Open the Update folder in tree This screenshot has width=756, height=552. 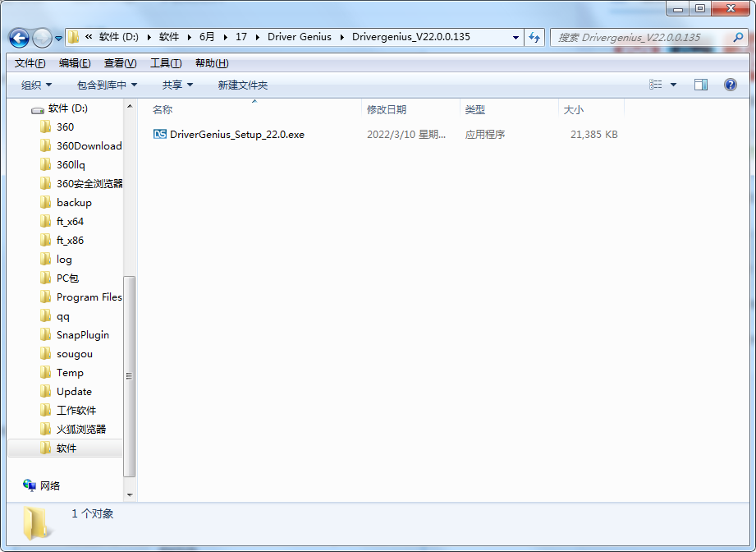tap(74, 391)
